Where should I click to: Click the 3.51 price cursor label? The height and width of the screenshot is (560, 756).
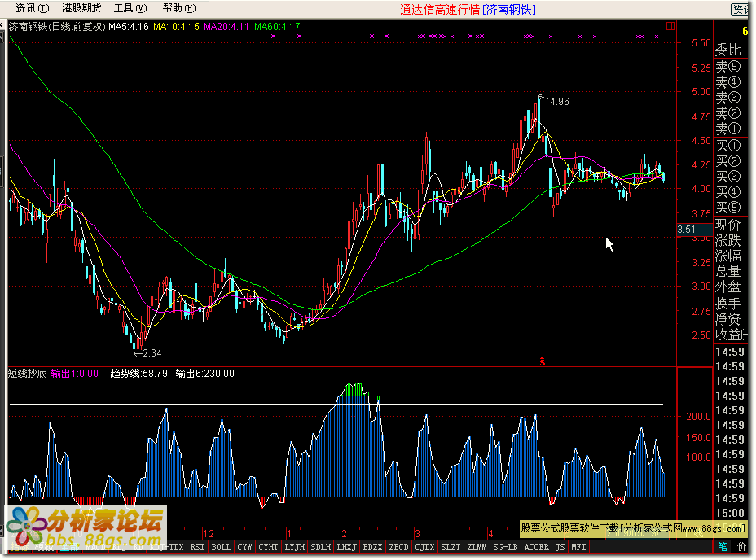coord(687,230)
